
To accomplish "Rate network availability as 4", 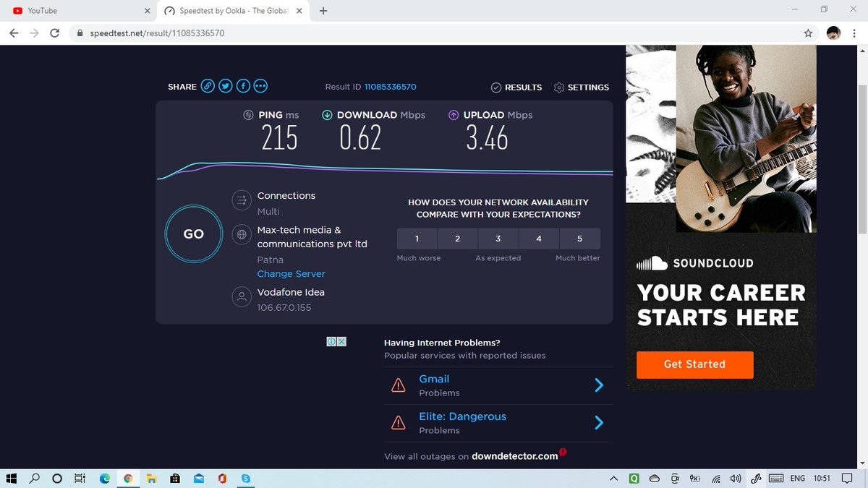I will [x=539, y=239].
